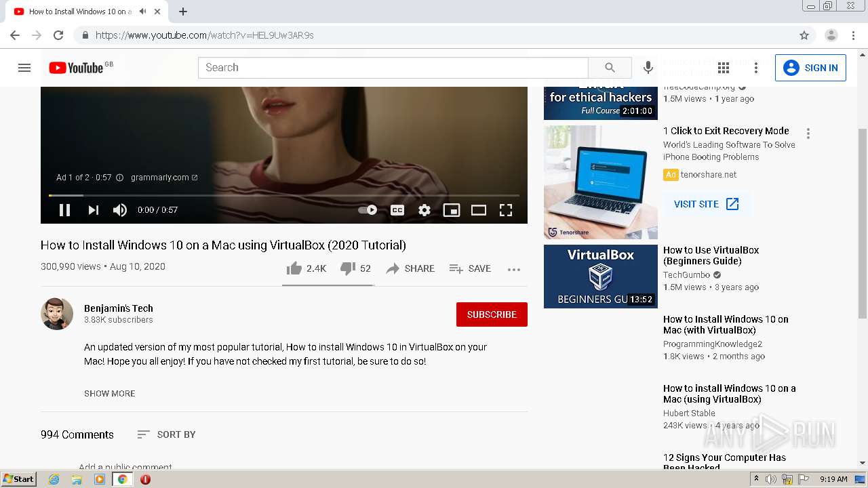Click the search magnifier button

pos(610,68)
